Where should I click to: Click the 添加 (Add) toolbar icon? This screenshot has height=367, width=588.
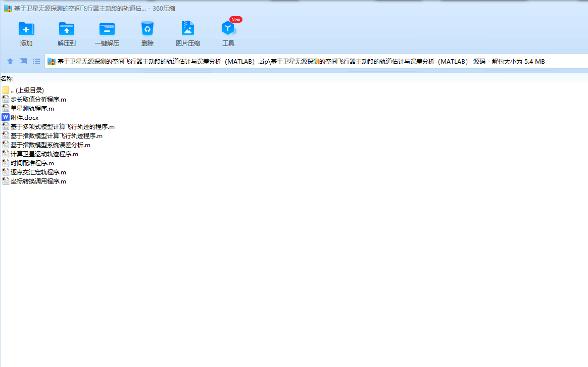click(26, 29)
